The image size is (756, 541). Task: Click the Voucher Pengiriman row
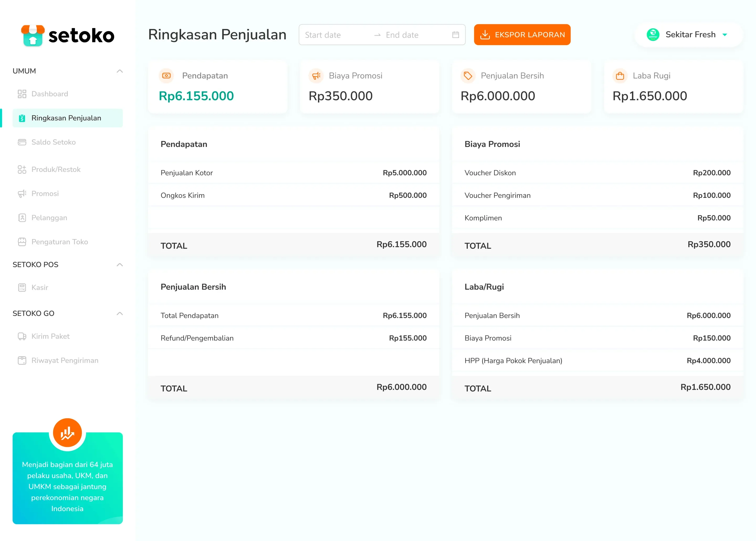pyautogui.click(x=597, y=195)
